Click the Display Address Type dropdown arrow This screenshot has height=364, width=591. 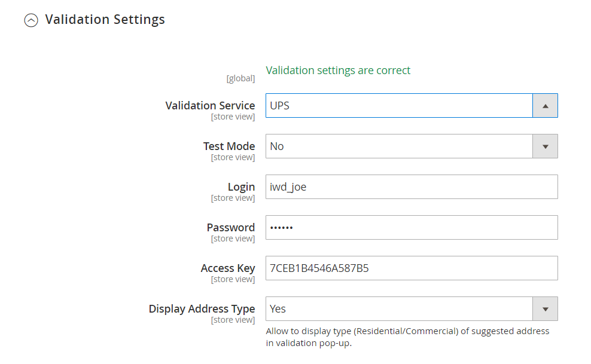click(x=545, y=309)
